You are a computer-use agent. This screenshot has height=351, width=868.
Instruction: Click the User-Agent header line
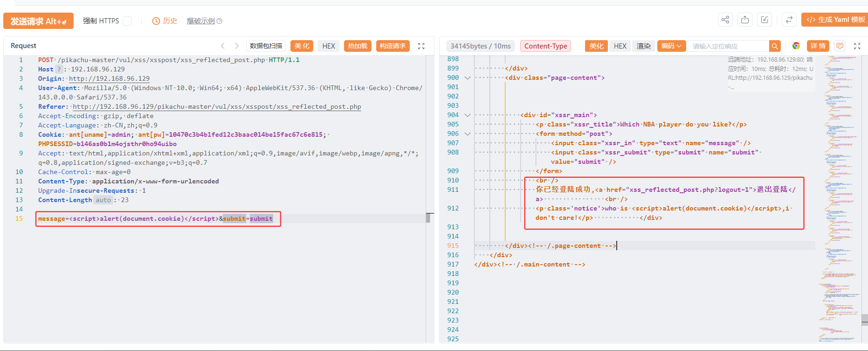coord(230,92)
